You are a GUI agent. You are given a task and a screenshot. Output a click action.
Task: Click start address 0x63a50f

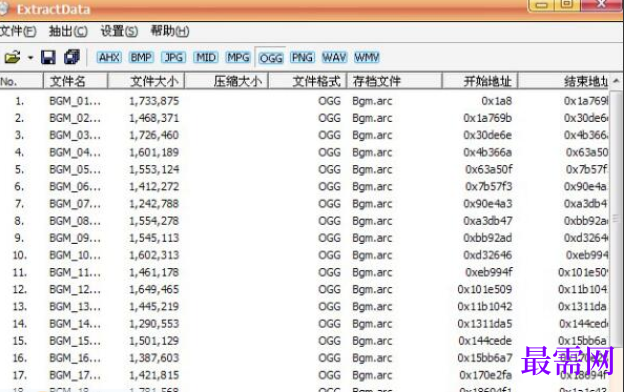pyautogui.click(x=488, y=170)
